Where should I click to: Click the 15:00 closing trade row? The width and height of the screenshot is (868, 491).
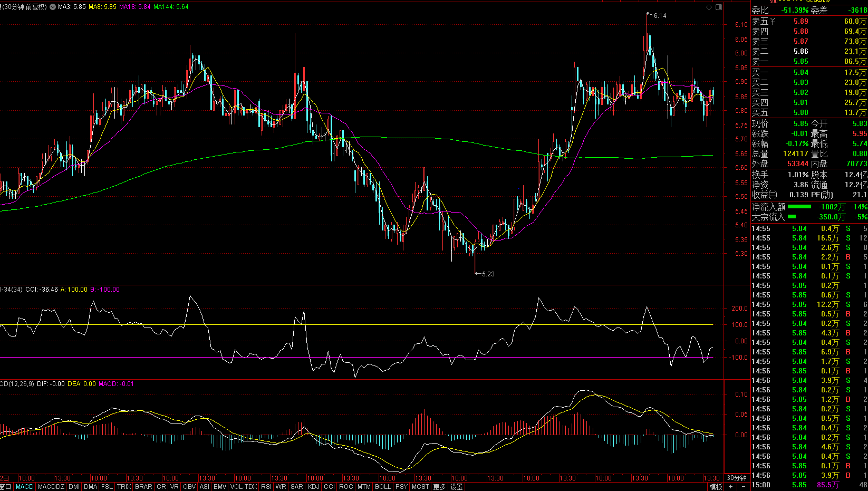[809, 485]
